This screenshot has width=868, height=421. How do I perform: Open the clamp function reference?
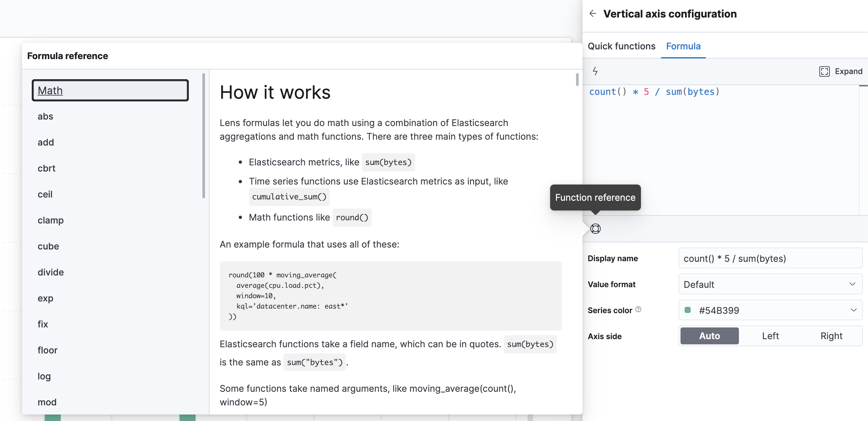(51, 220)
